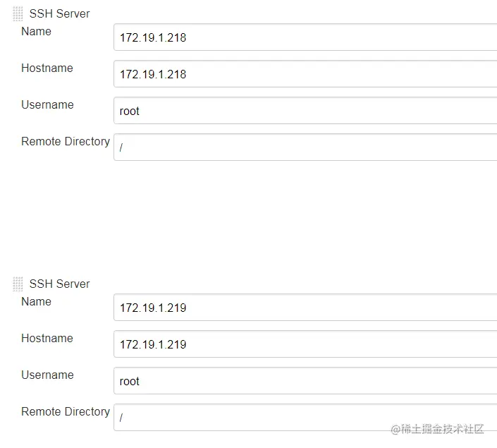Click the Remote Directory label of the 172.19.1.219 server
The height and width of the screenshot is (448, 497).
coord(66,411)
